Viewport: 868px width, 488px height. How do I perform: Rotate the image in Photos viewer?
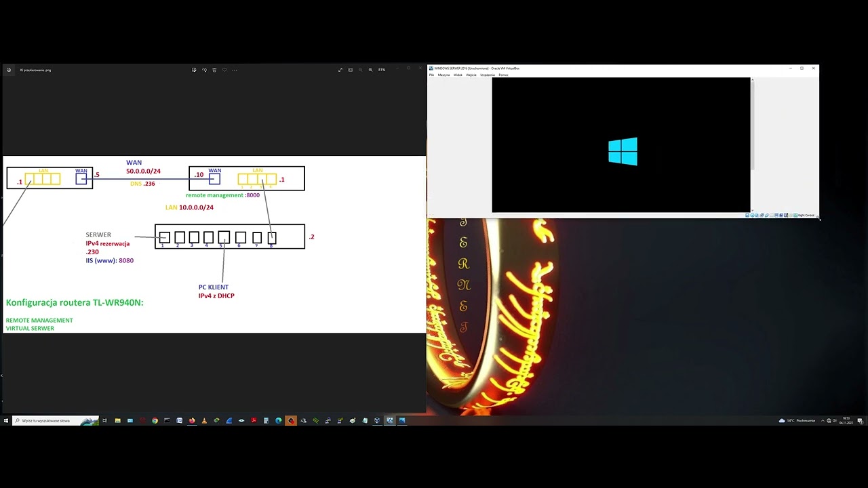pyautogui.click(x=204, y=70)
